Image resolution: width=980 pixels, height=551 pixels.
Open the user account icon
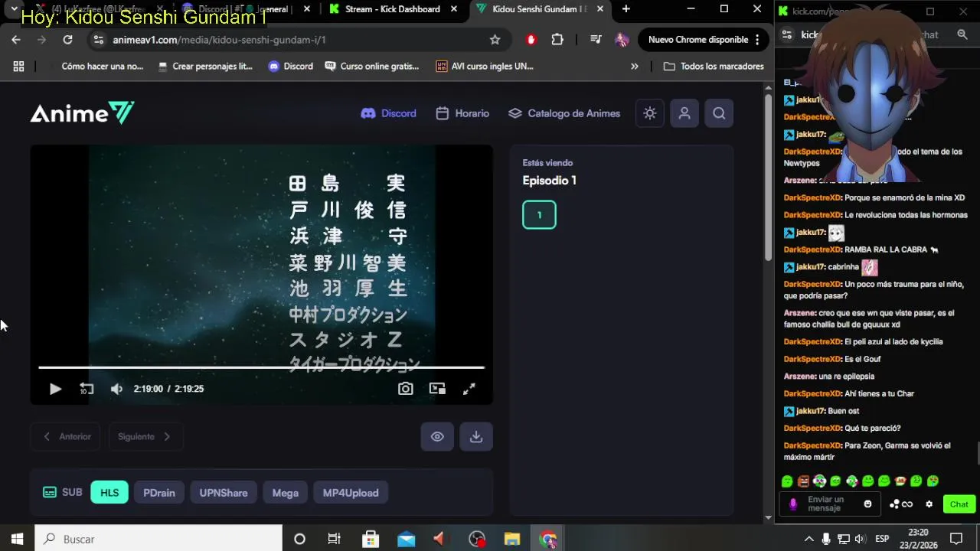click(684, 113)
